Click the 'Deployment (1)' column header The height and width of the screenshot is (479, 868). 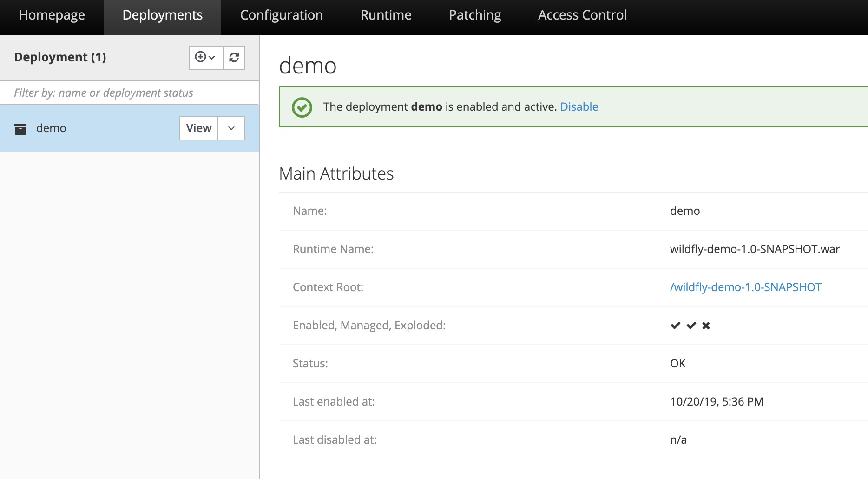click(x=60, y=57)
